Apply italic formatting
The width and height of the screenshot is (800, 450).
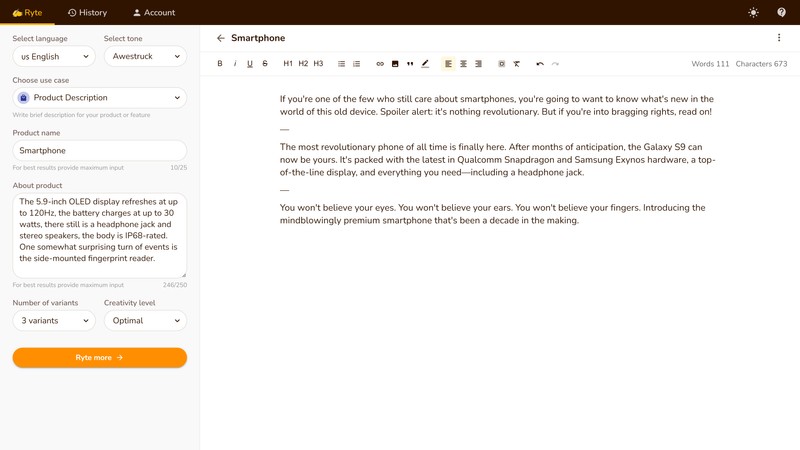[235, 64]
